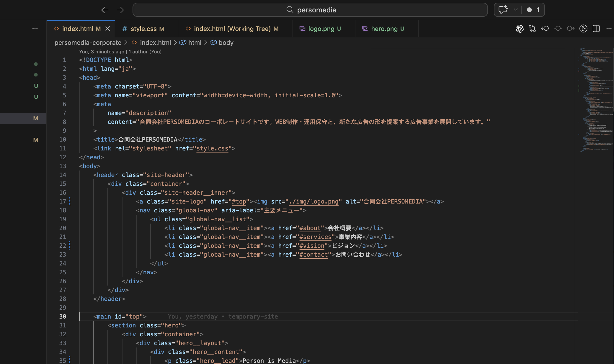Screen dimensions: 614x364
Task: Open the ChatGPT Codex icon
Action: [520, 29]
